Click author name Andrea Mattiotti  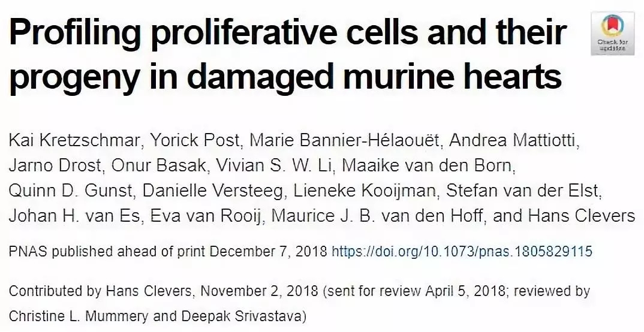coord(513,140)
